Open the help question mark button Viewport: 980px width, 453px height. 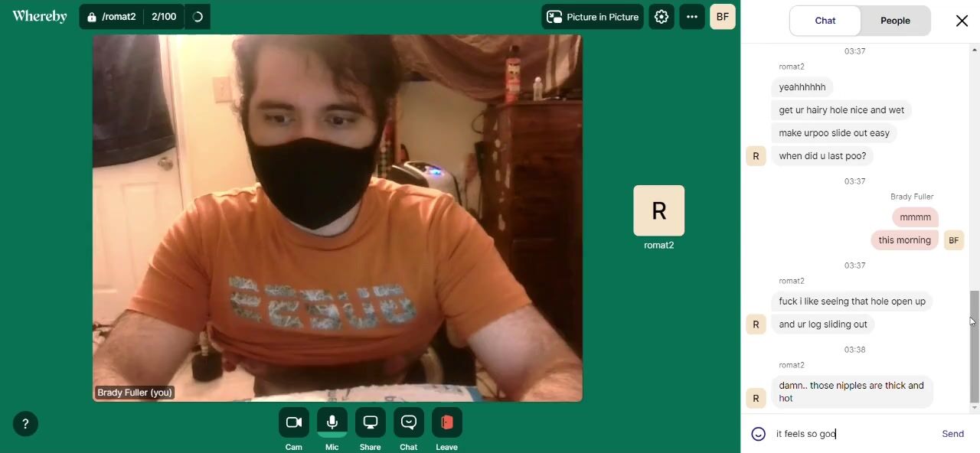(x=25, y=424)
